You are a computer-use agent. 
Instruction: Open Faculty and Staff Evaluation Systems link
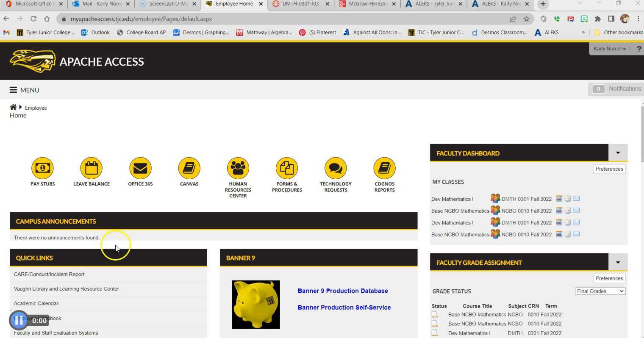[56, 333]
